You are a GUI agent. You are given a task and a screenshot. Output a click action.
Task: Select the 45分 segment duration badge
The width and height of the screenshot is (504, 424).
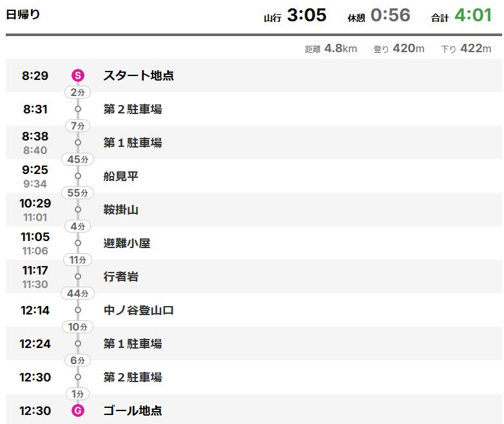click(x=78, y=159)
